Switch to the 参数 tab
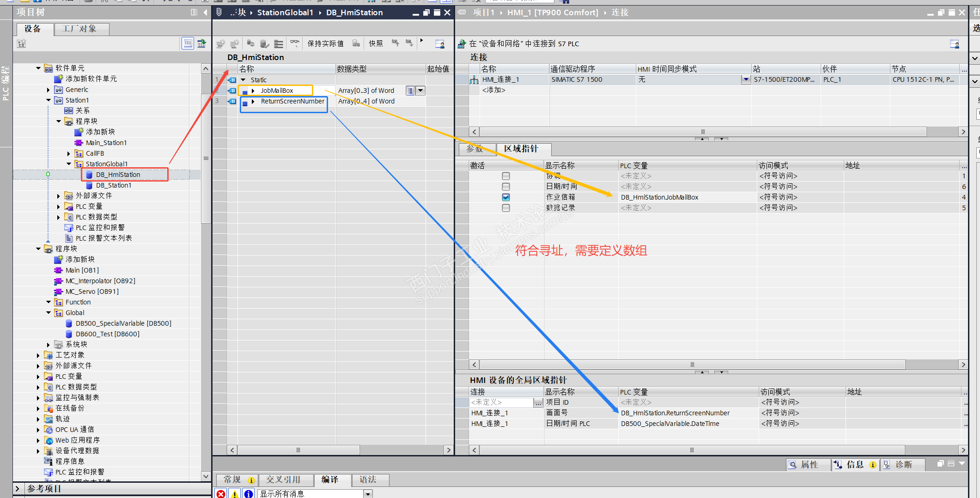 click(475, 149)
